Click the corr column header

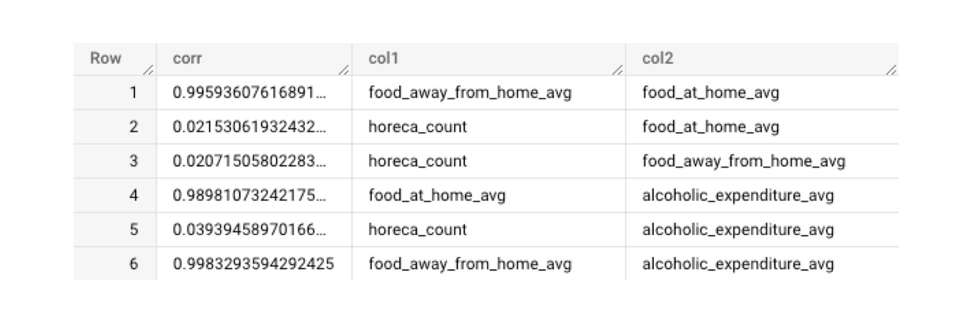(x=187, y=59)
